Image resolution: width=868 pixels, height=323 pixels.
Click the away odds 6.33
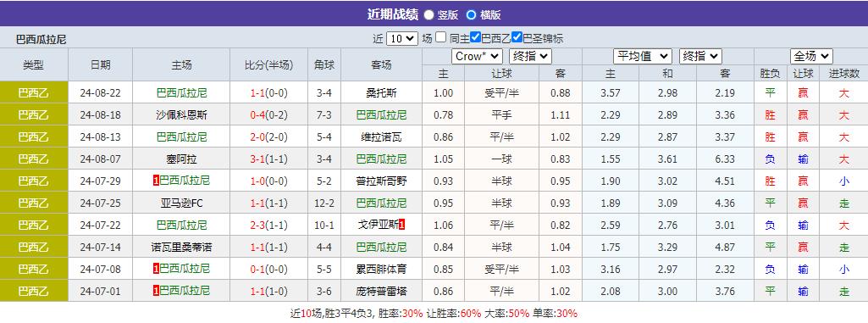[x=725, y=159]
